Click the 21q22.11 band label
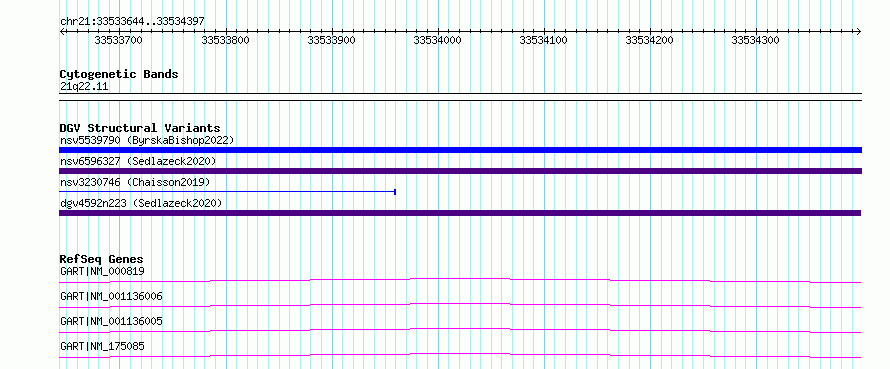This screenshot has width=890, height=369. click(84, 87)
